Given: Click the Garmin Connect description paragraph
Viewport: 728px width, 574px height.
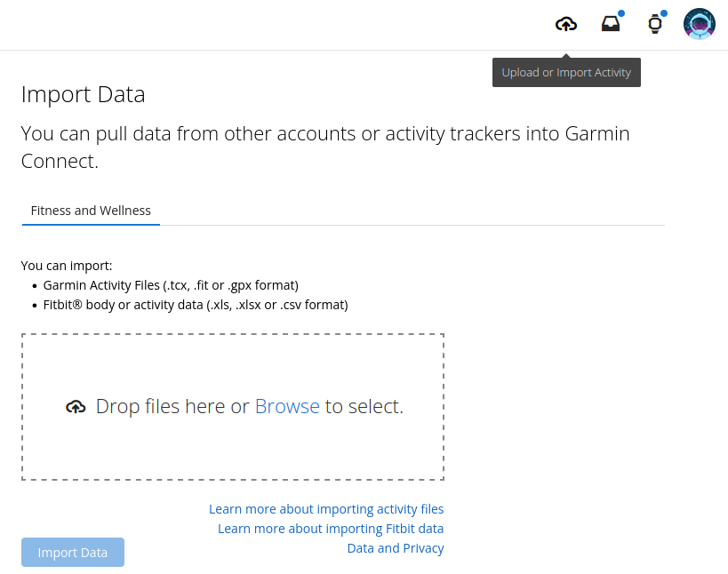Looking at the screenshot, I should [x=324, y=147].
